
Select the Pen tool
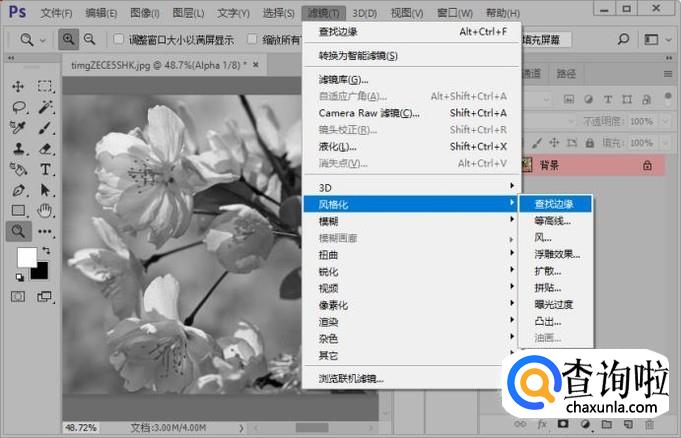(19, 190)
